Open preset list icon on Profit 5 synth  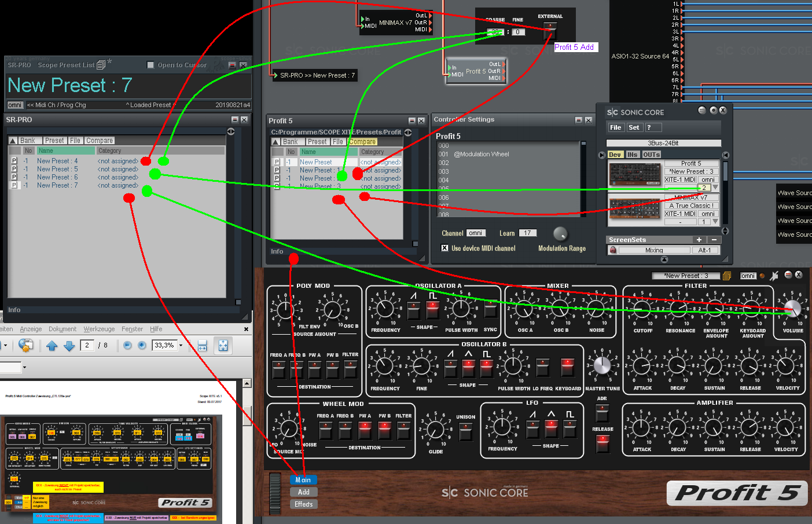(727, 276)
